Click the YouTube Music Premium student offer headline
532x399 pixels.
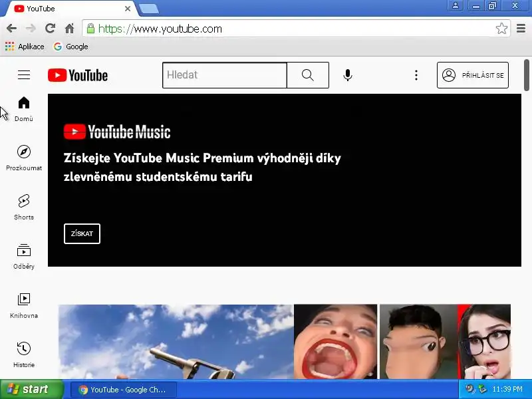(x=202, y=168)
